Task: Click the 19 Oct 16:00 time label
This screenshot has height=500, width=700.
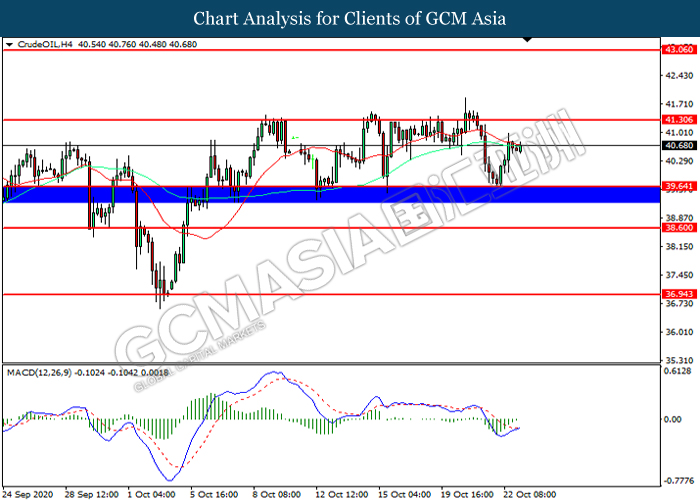Action: (x=467, y=494)
